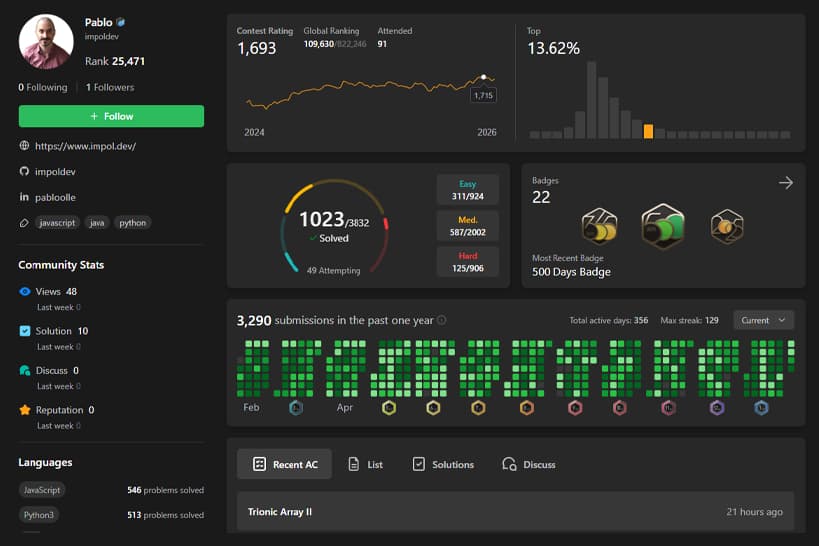Screen dimensions: 819x546
Task: Click the GitHub icon beside impoldev
Action: coord(24,172)
